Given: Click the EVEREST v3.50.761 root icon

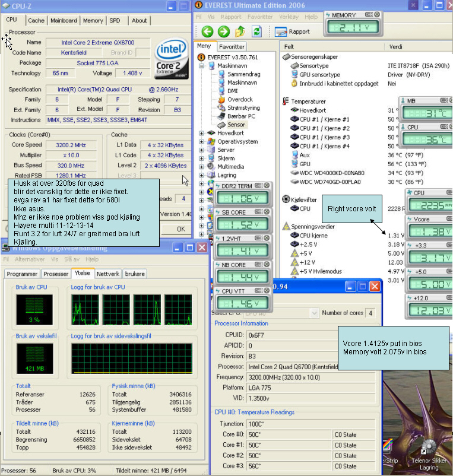Looking at the screenshot, I should [201, 58].
